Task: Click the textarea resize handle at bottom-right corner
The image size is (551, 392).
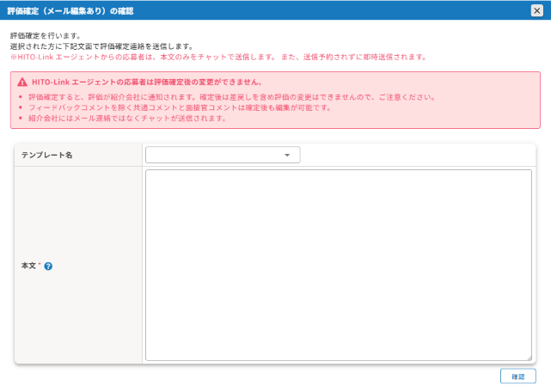Action: pyautogui.click(x=529, y=358)
